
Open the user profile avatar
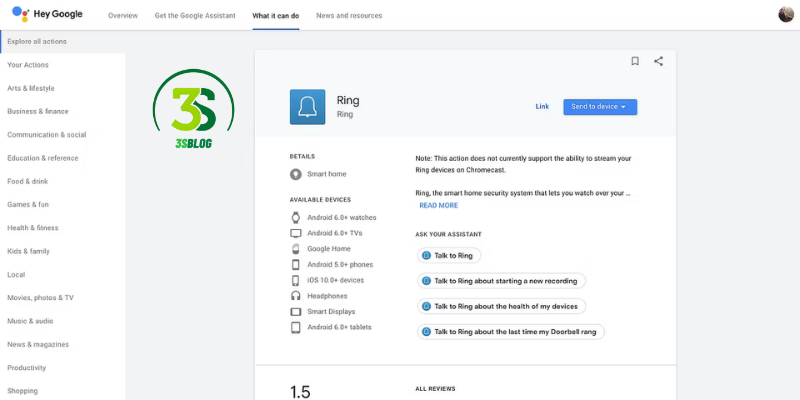click(785, 14)
